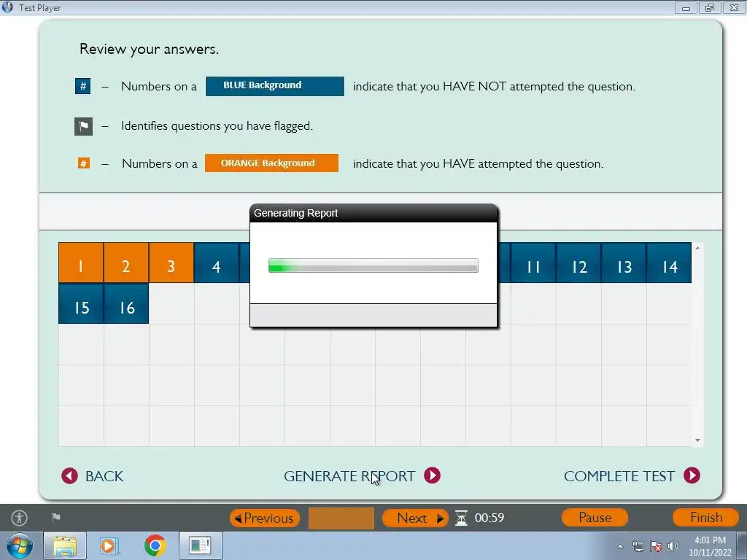Click the network tray icon

pos(638,546)
